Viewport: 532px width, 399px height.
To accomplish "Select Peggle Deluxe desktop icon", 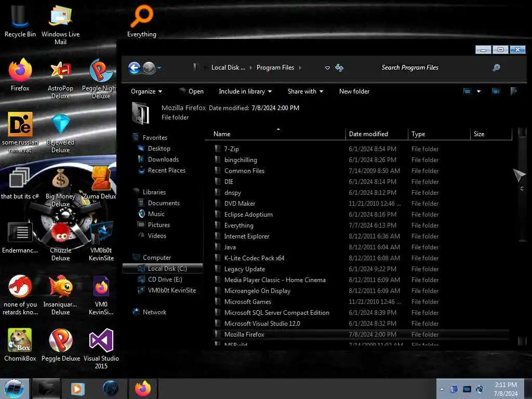I will point(60,345).
